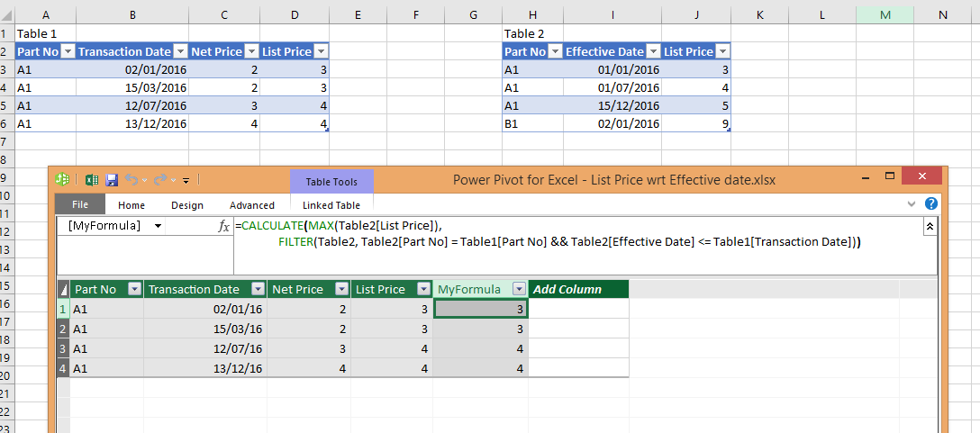Open the Linked Table tab
980x433 pixels.
[331, 205]
